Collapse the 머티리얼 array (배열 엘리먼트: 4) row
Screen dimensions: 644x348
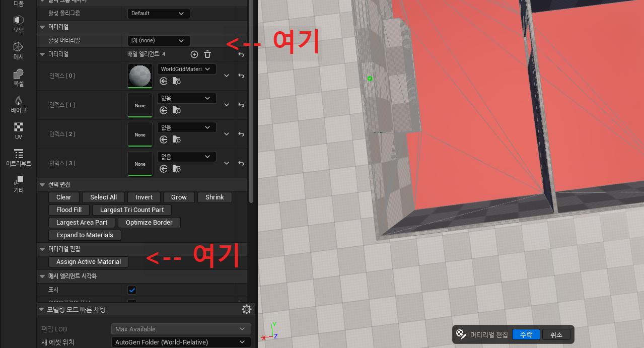42,54
